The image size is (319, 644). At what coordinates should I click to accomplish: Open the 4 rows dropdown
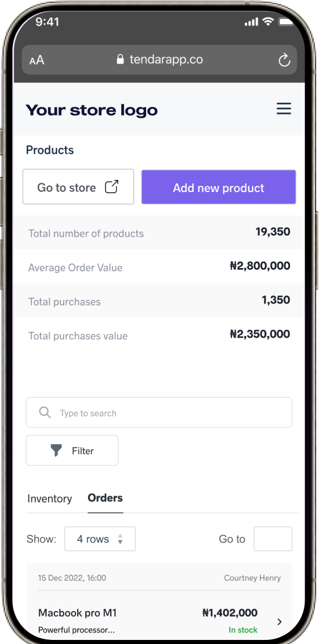[x=100, y=539]
